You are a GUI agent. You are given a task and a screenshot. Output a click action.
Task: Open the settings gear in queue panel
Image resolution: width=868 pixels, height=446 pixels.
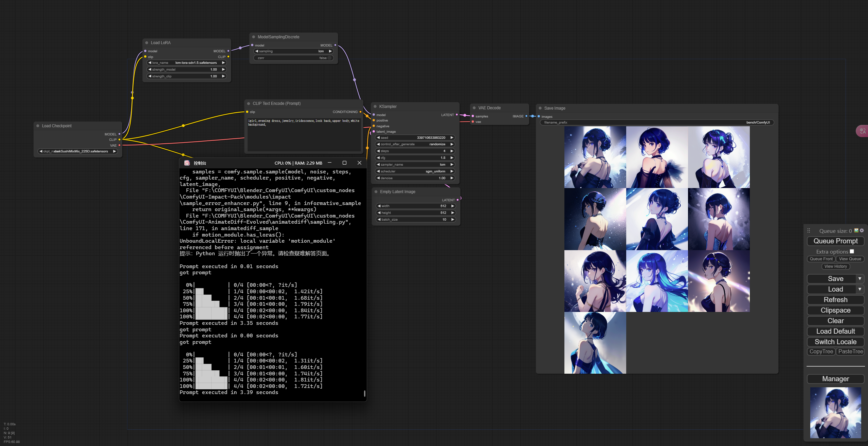[x=862, y=230]
